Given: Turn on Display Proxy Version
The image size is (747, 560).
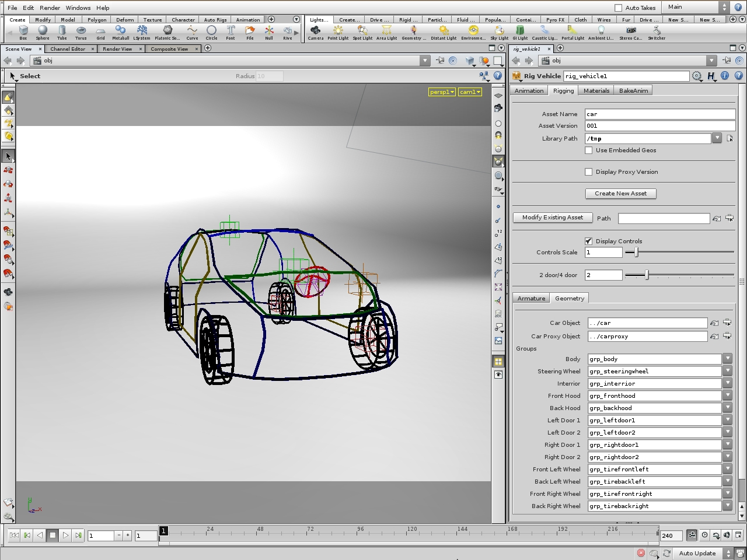Looking at the screenshot, I should [x=589, y=171].
